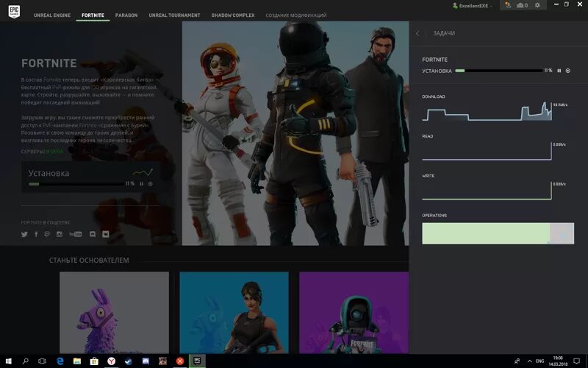Click the Write speed graph
The image size is (588, 368).
click(487, 191)
